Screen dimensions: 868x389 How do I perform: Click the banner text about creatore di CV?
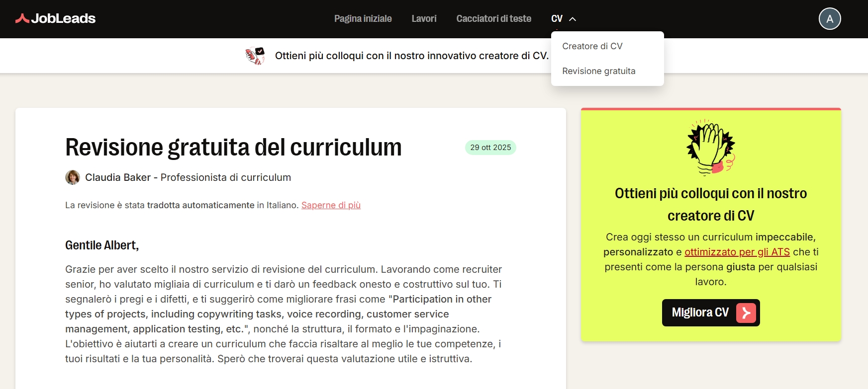click(x=412, y=56)
